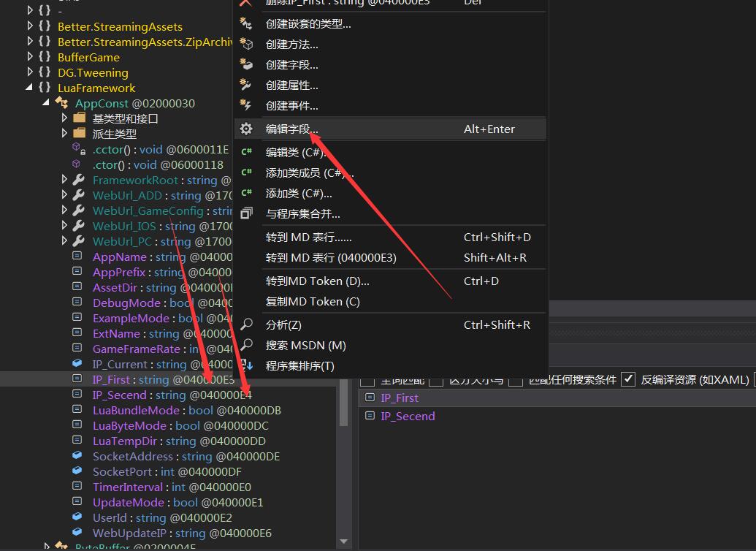Expand the FrameworkRoot property node
This screenshot has width=756, height=551.
66,180
